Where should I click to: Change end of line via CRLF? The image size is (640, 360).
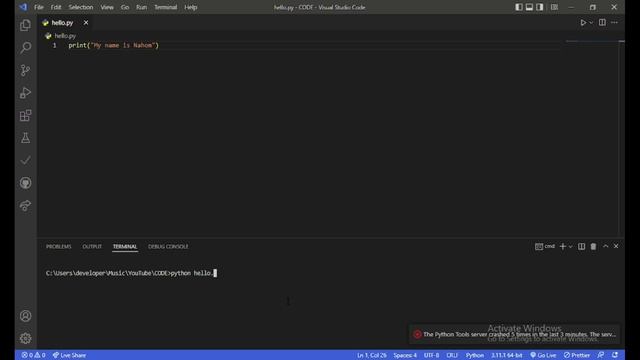[x=452, y=355]
